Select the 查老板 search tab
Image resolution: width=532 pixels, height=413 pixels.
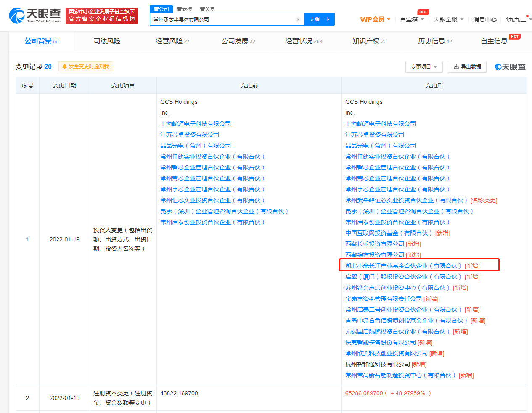[x=184, y=9]
